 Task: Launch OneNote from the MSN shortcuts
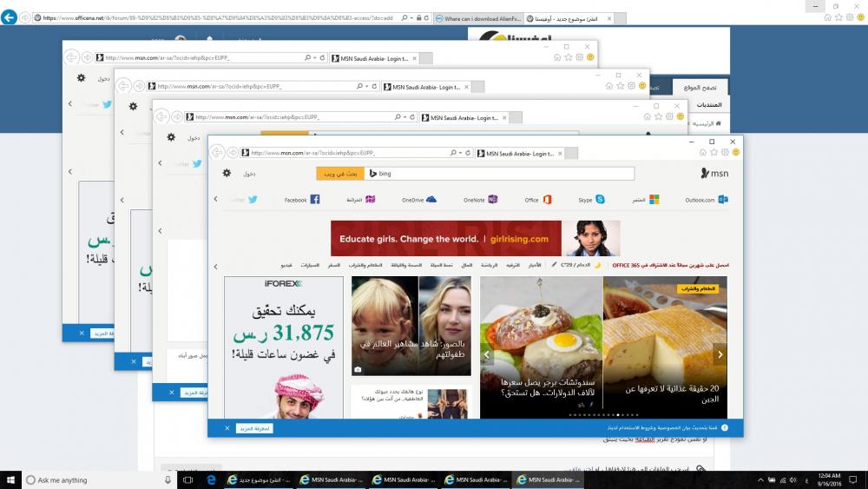pos(493,200)
